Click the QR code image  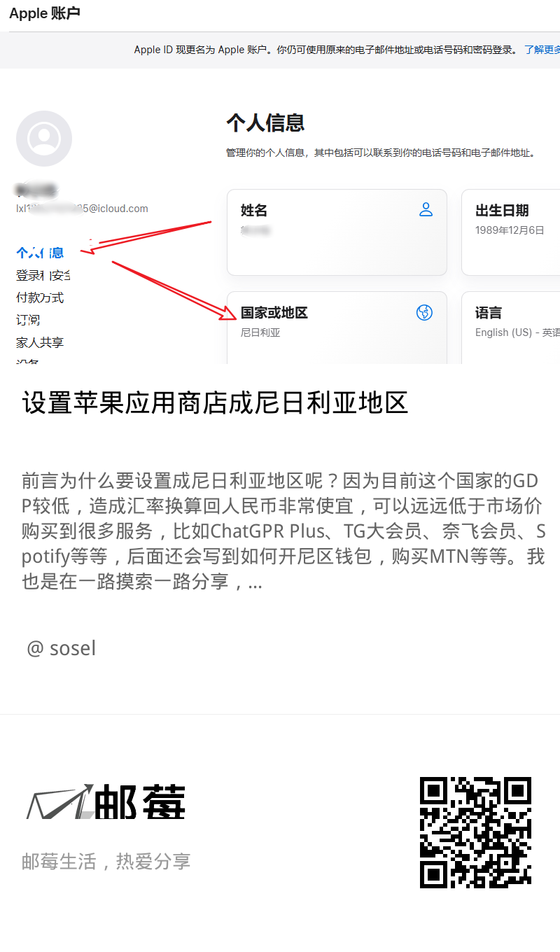pos(475,832)
